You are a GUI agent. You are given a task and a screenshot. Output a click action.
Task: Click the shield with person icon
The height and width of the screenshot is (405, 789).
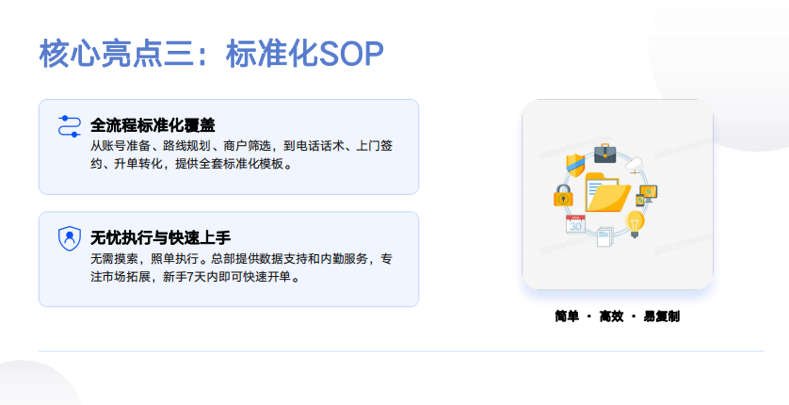pyautogui.click(x=69, y=238)
